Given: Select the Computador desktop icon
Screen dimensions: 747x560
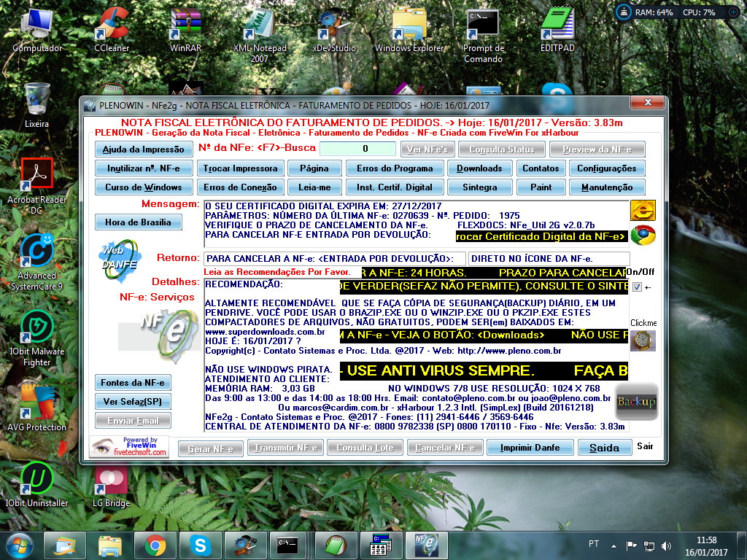Looking at the screenshot, I should pos(37,29).
